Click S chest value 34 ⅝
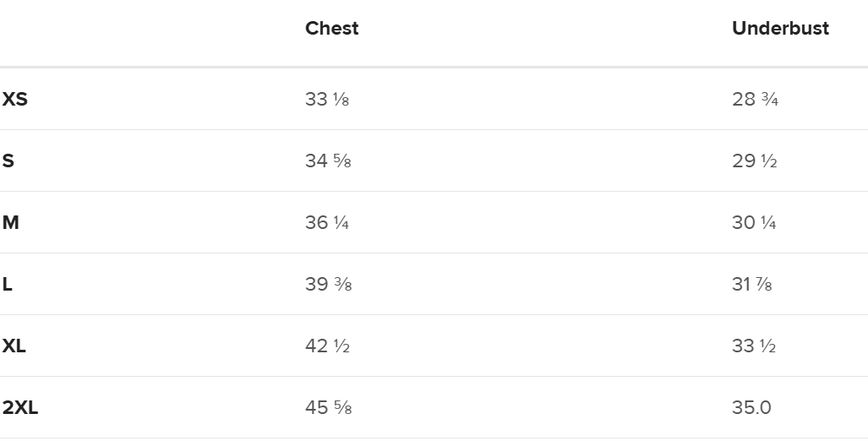The width and height of the screenshot is (868, 441). [328, 161]
